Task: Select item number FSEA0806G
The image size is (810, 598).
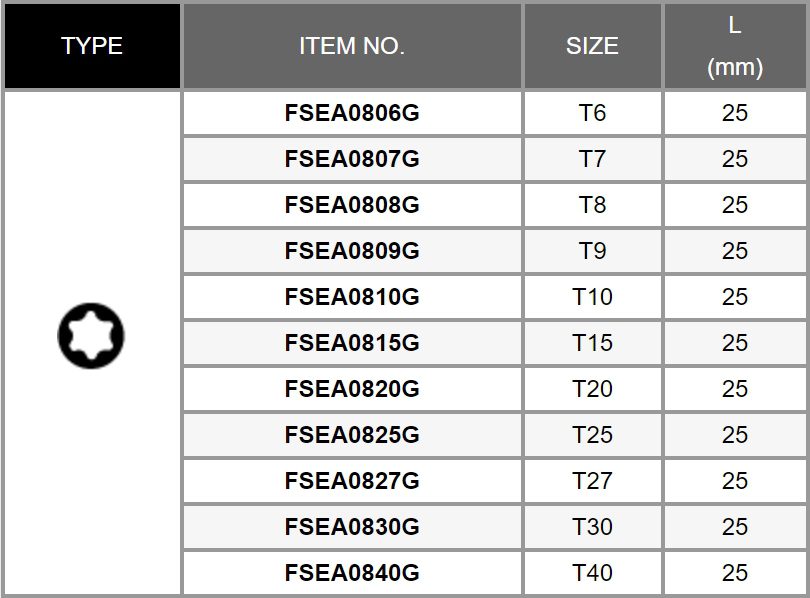Action: point(352,113)
